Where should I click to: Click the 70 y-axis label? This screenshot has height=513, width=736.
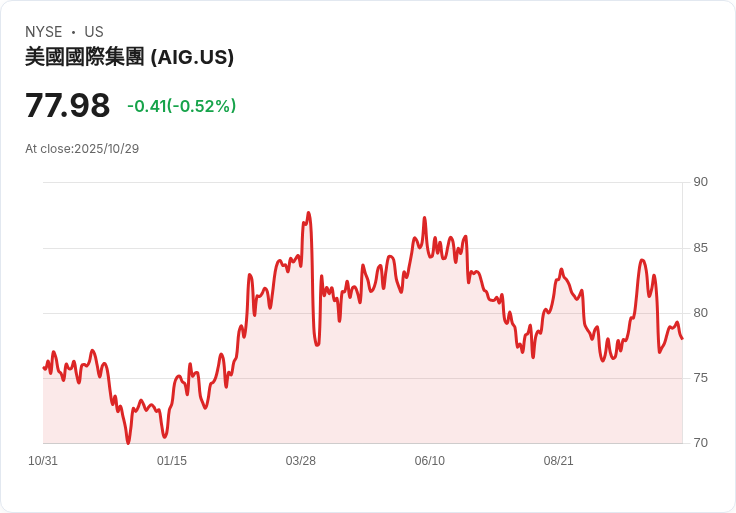700,443
